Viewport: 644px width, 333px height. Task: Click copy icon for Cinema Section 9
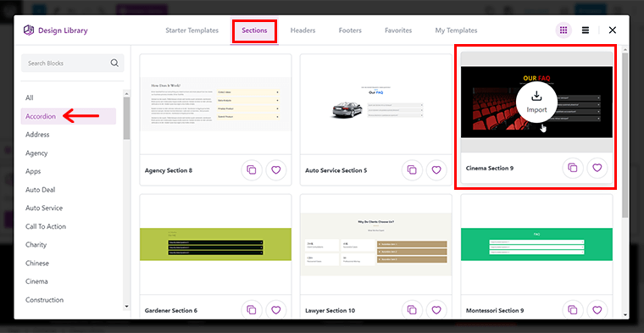(x=573, y=168)
